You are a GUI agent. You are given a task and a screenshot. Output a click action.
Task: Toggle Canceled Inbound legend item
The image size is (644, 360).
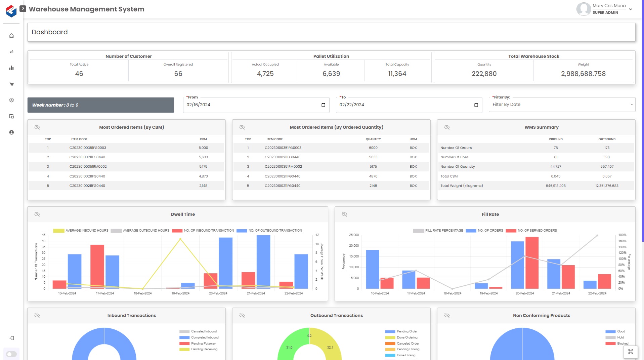click(x=198, y=331)
